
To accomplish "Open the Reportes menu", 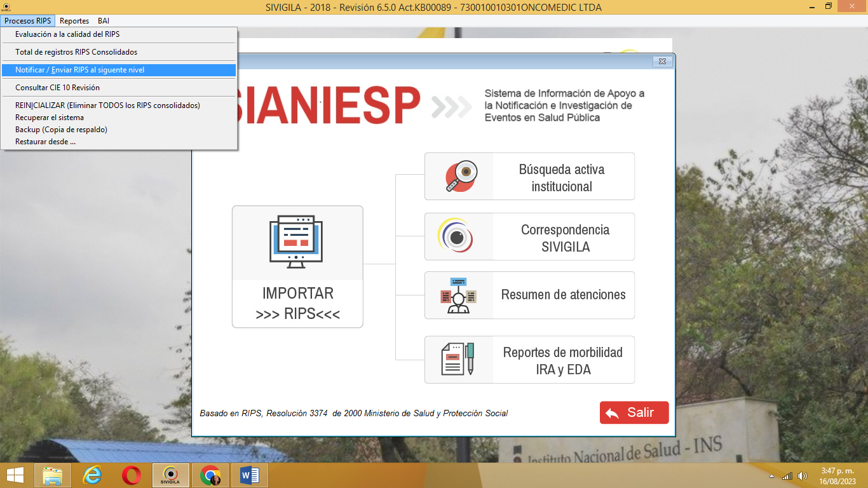I will pyautogui.click(x=74, y=21).
